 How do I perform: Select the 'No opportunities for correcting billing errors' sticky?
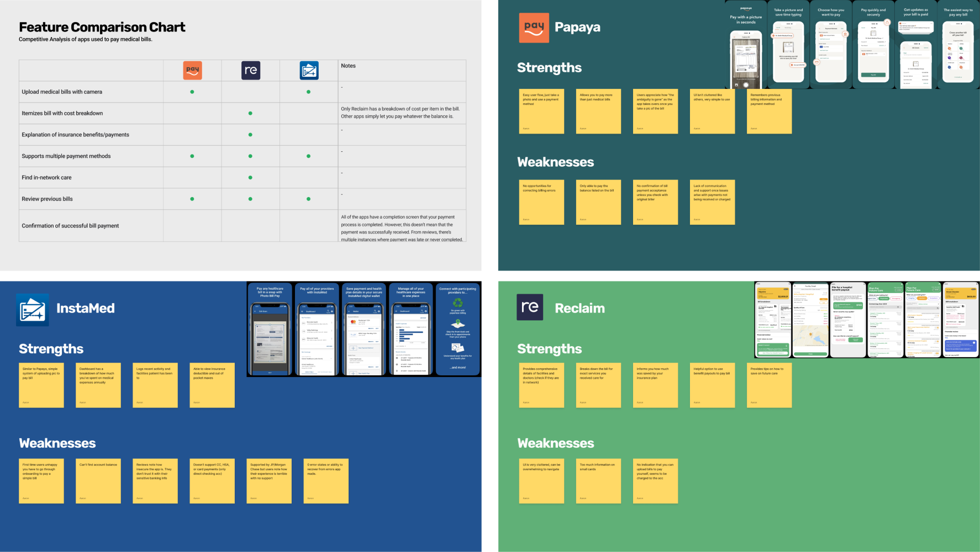point(541,202)
